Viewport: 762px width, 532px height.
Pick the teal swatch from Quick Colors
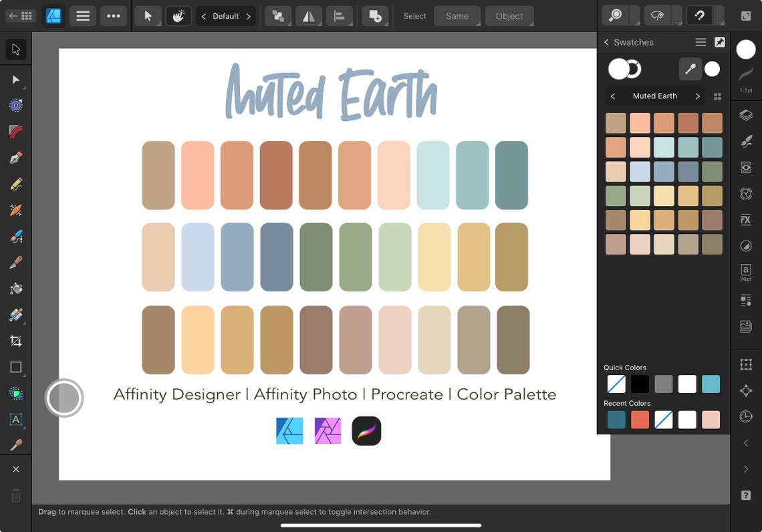711,384
